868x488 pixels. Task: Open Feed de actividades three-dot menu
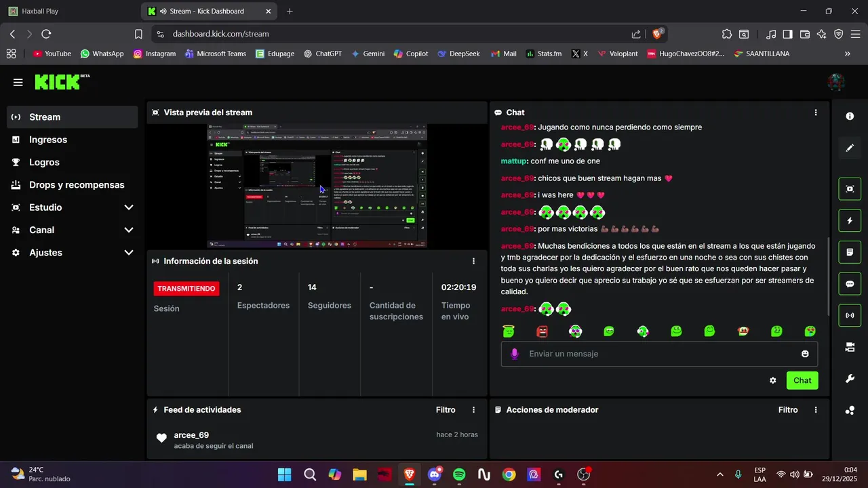pyautogui.click(x=473, y=410)
